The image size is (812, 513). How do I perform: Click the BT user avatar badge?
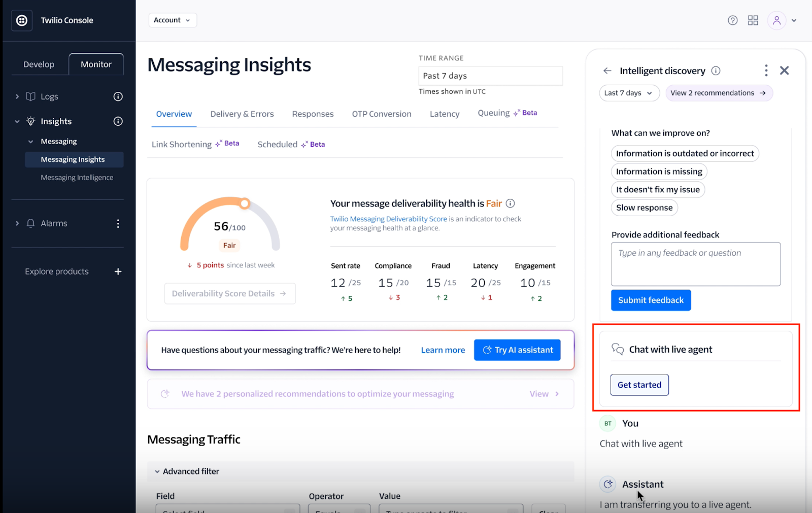pyautogui.click(x=607, y=423)
